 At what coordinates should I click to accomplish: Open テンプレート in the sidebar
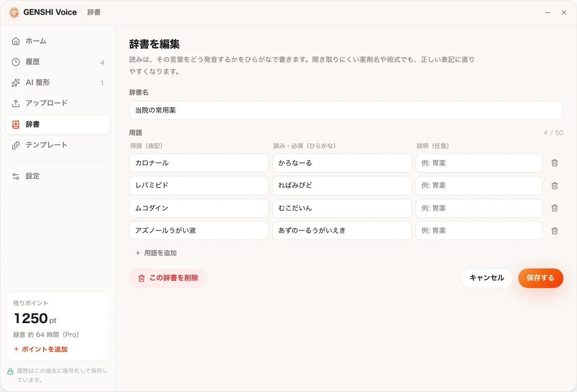point(58,145)
